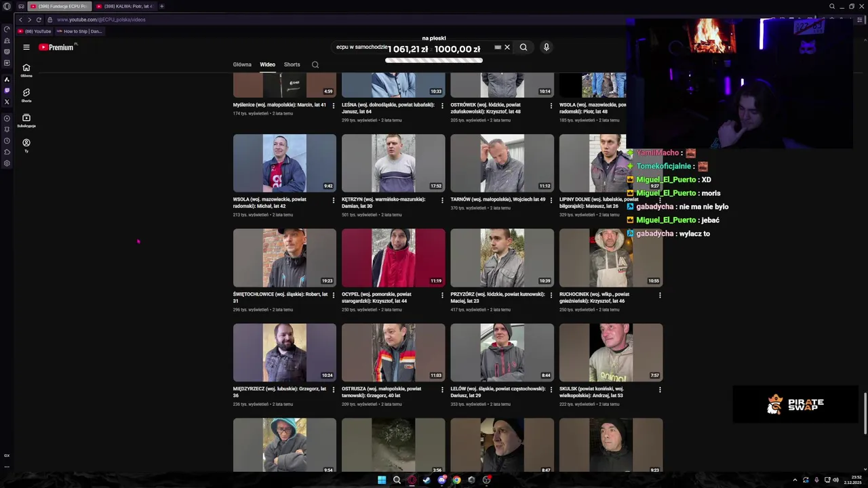Go back to previous page
Image resolution: width=868 pixels, height=488 pixels.
click(20, 20)
